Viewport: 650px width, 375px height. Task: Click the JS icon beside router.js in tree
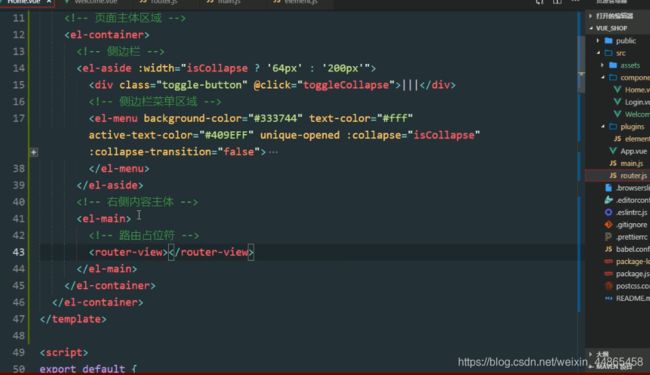pyautogui.click(x=613, y=176)
